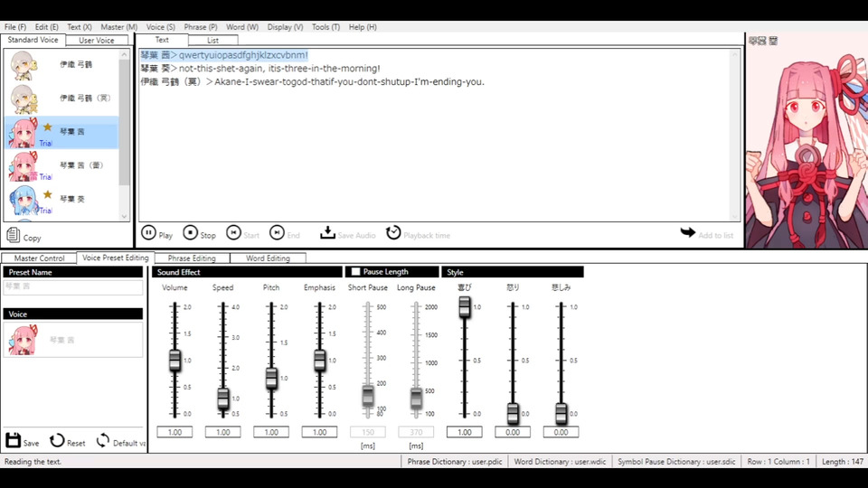Click the star on 琴葉 茜 entry
The height and width of the screenshot is (488, 868).
pos(48,127)
